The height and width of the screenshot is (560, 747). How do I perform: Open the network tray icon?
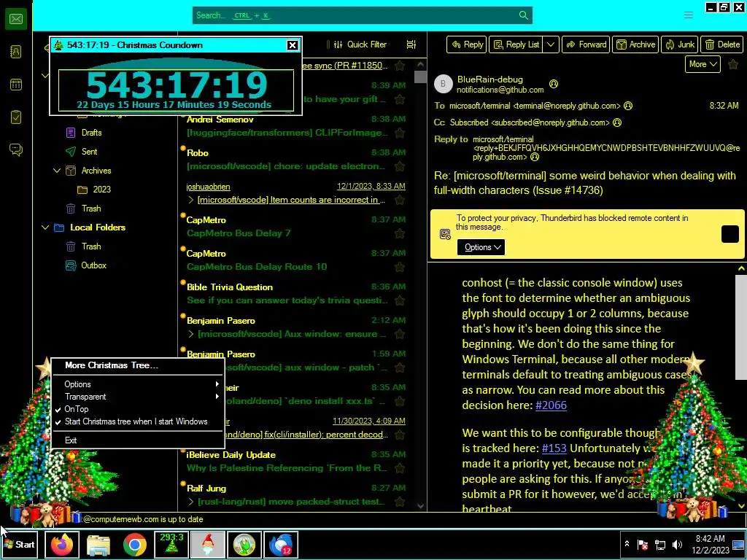660,544
